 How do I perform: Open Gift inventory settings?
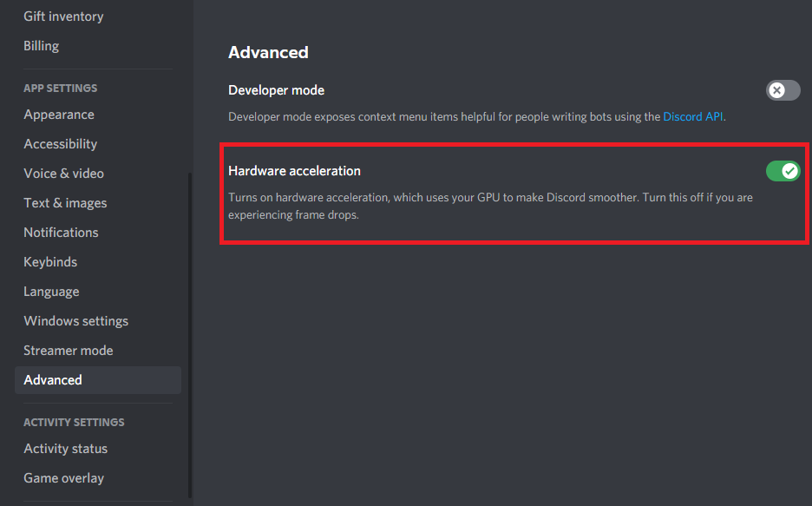click(63, 16)
